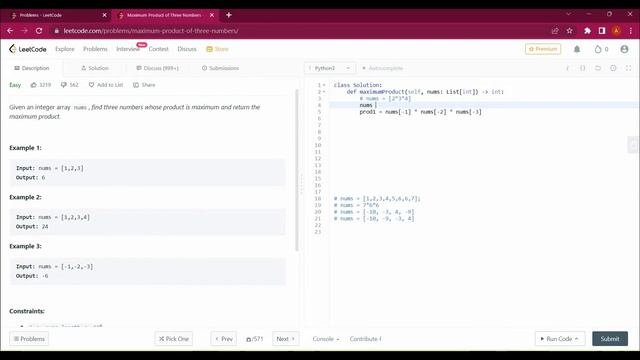Viewport: 640px width, 360px height.
Task: Collapse code fold on line 1
Action: pos(324,85)
